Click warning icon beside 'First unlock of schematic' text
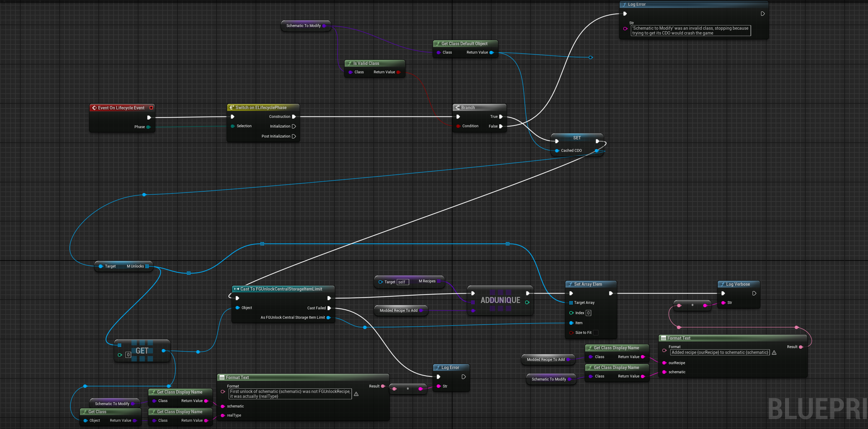Viewport: 868px width, 429px height. pyautogui.click(x=356, y=394)
